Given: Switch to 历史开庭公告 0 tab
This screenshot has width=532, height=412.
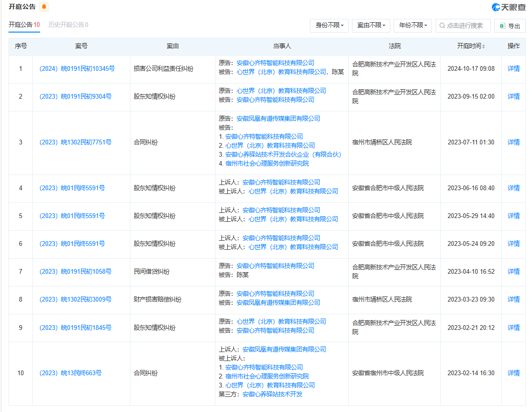Looking at the screenshot, I should coord(68,25).
